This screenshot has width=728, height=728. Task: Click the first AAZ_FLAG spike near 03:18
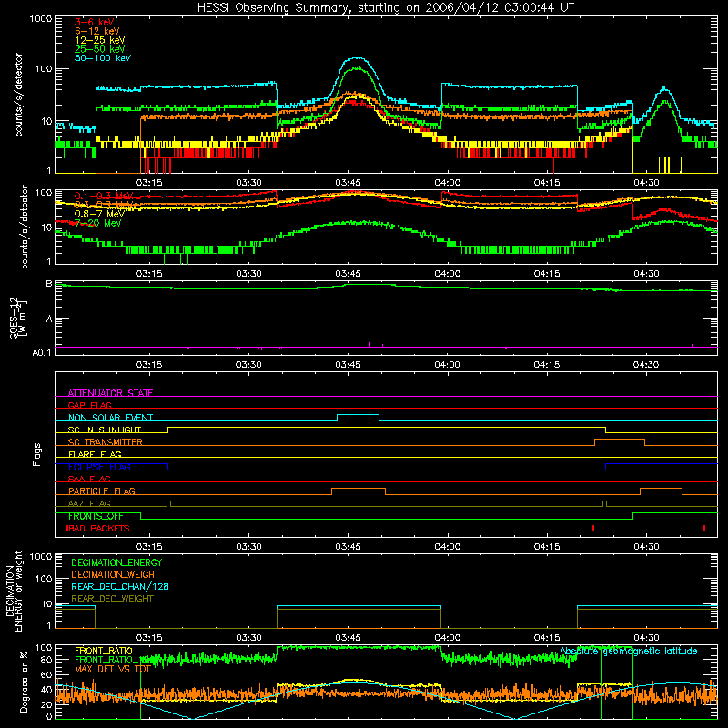point(168,504)
